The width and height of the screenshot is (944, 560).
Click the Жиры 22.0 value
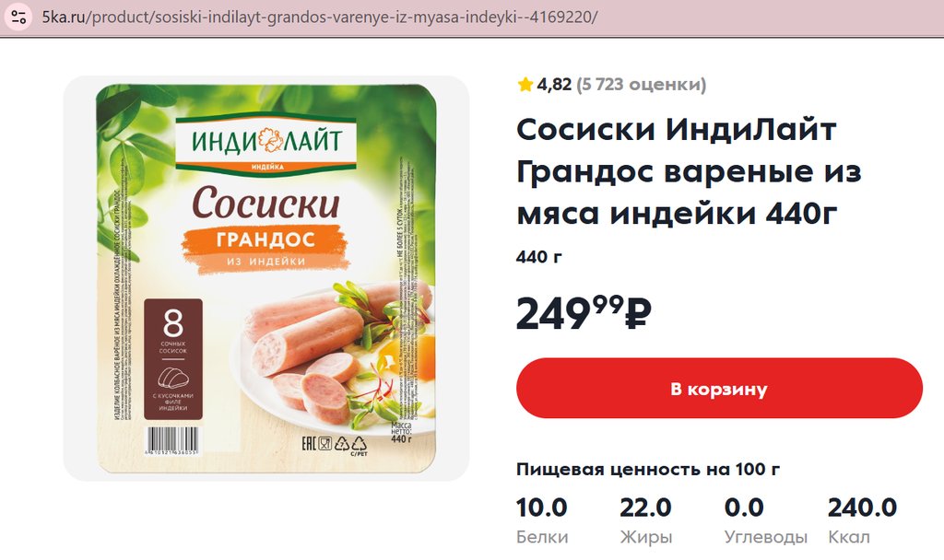pos(645,507)
